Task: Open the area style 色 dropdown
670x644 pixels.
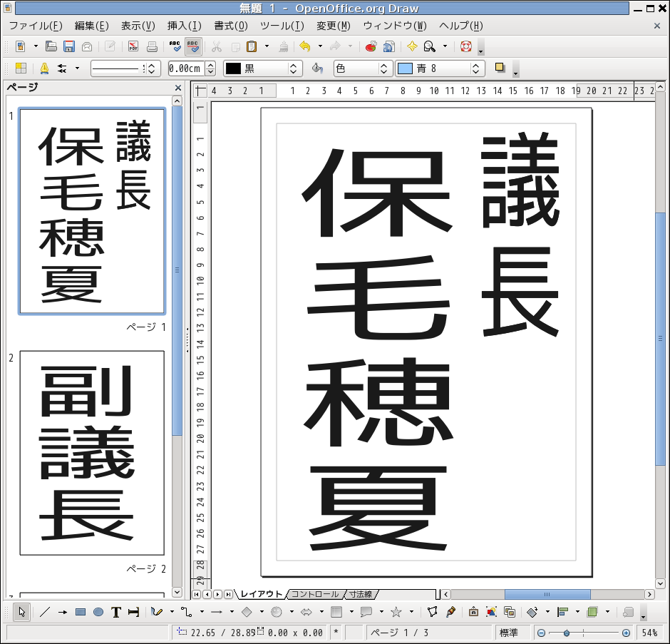Action: [x=385, y=68]
